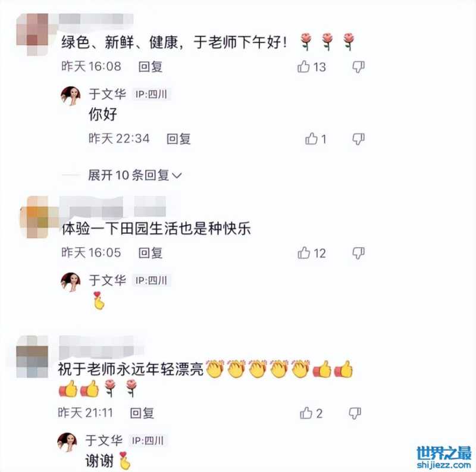Reply to the 21:11 comment
The height and width of the screenshot is (472, 476).
click(x=142, y=413)
